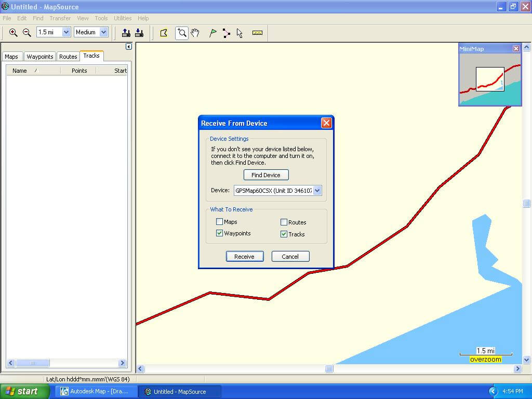Click the Zoom Out magnifier icon
532x399 pixels.
tap(27, 33)
